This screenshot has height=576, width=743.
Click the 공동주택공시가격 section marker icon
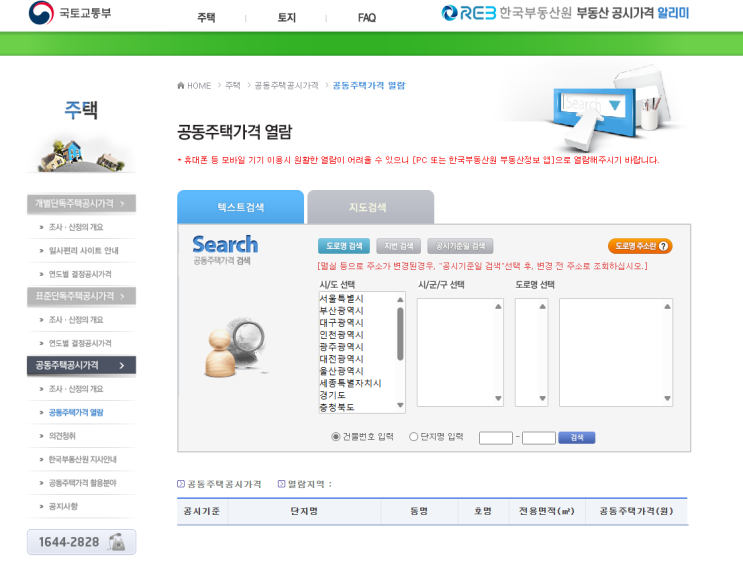coord(181,484)
